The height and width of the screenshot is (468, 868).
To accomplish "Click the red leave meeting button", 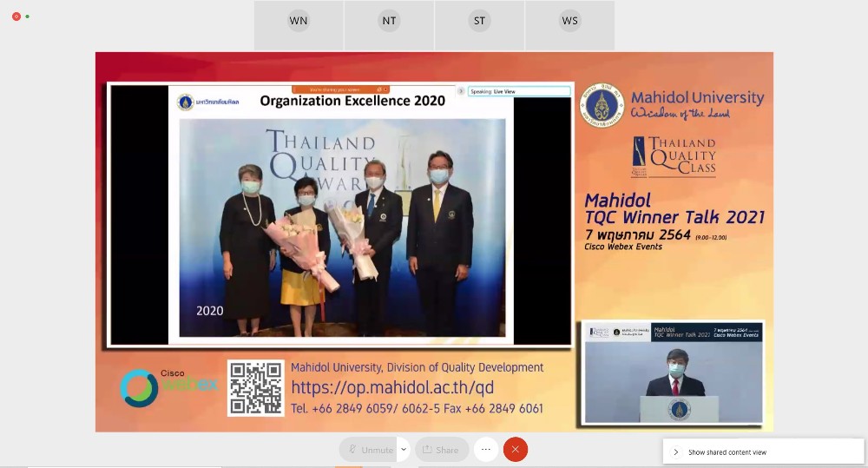I will [516, 450].
